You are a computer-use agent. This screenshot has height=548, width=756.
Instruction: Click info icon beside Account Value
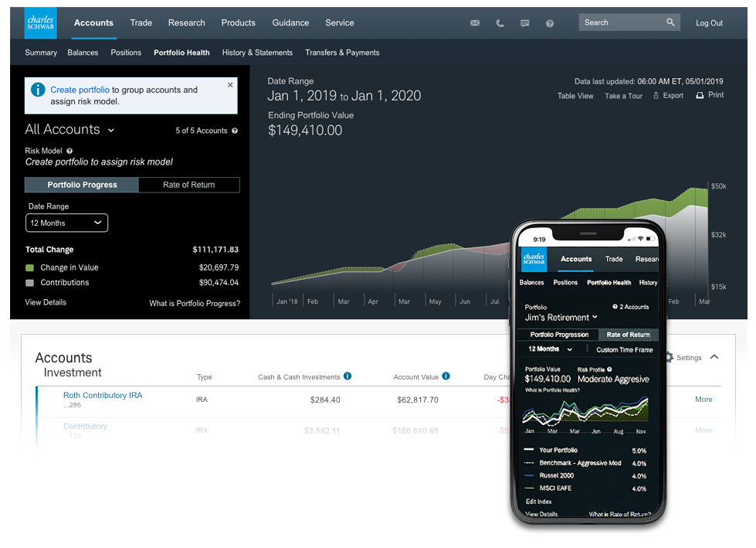click(446, 376)
